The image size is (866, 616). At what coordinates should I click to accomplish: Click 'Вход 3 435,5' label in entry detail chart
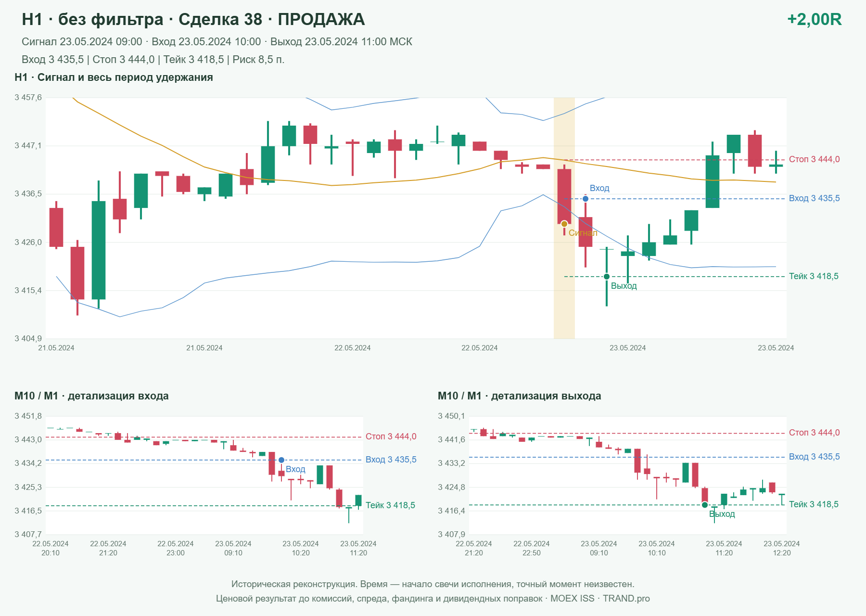click(x=391, y=460)
